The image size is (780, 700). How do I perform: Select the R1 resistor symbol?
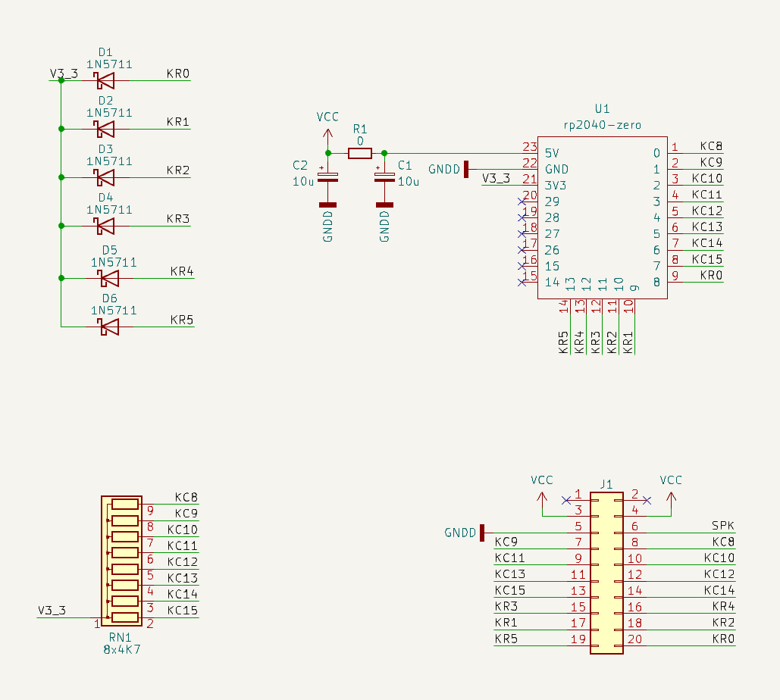pos(359,153)
